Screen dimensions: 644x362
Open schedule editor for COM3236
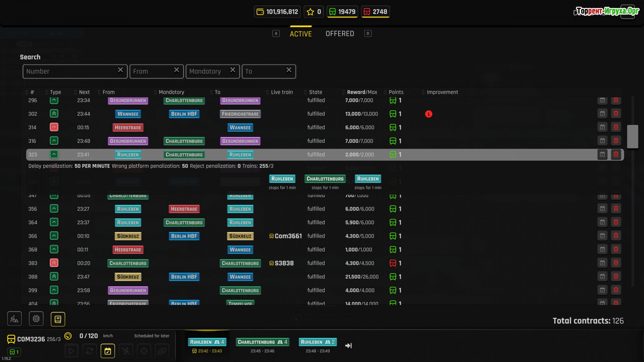click(108, 351)
